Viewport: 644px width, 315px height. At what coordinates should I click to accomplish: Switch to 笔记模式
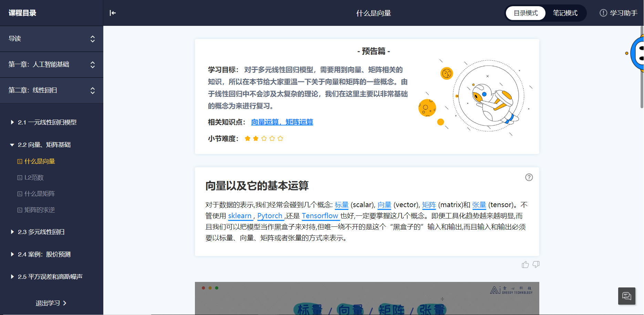(x=565, y=13)
